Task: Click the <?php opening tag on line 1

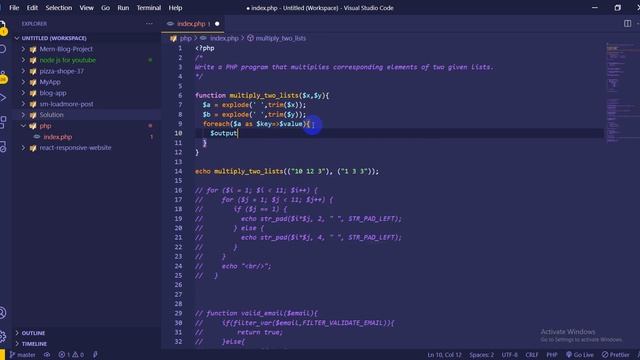Action: [x=204, y=48]
